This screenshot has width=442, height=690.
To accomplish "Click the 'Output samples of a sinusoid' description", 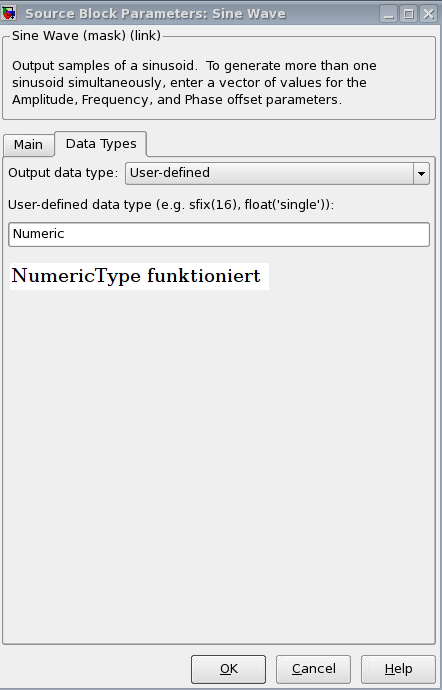I will coord(194,83).
